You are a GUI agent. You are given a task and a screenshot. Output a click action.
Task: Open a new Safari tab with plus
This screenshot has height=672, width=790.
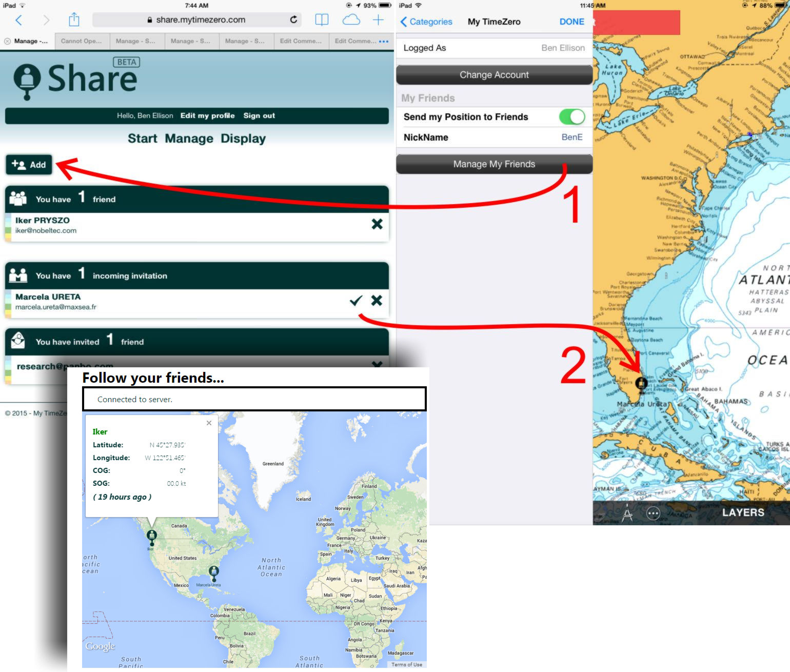click(378, 20)
